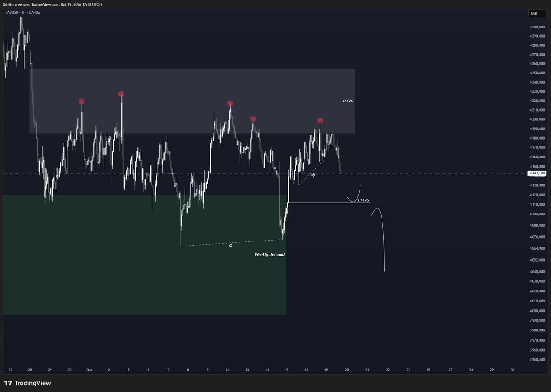The image size is (551, 392).
Task: Click the 4180,000 price scale label
Action: click(x=537, y=138)
